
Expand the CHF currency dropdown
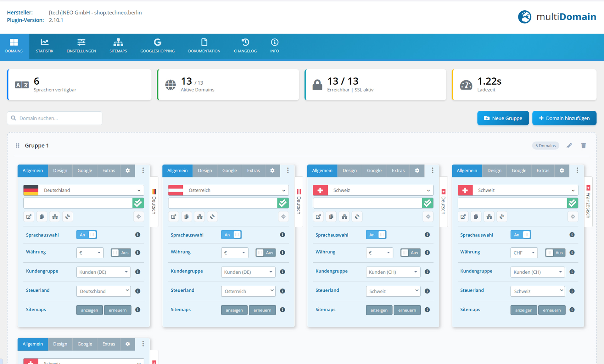click(524, 253)
